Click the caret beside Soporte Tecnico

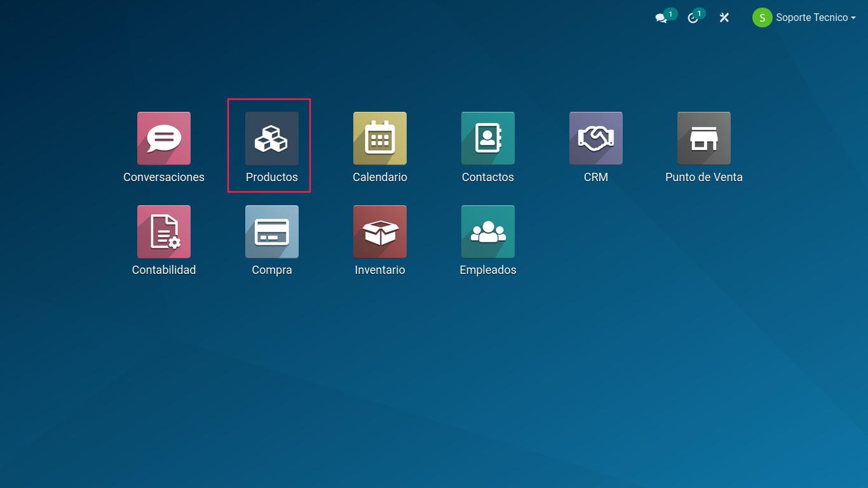[853, 18]
